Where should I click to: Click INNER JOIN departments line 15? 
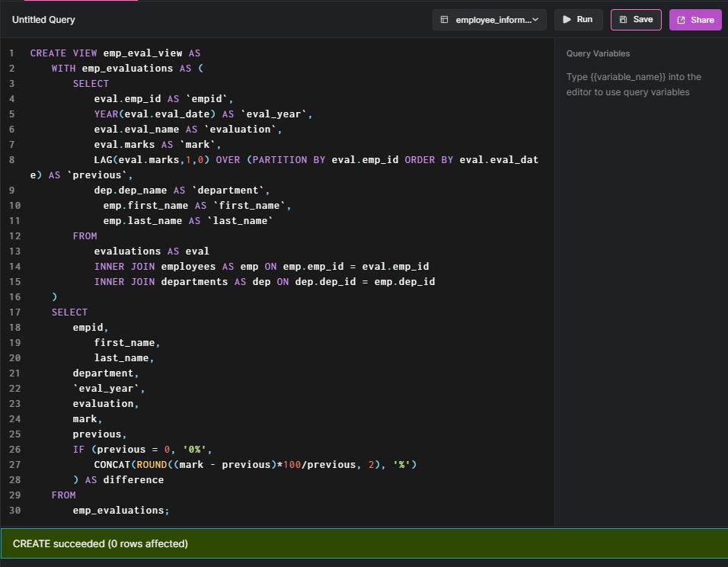click(264, 282)
